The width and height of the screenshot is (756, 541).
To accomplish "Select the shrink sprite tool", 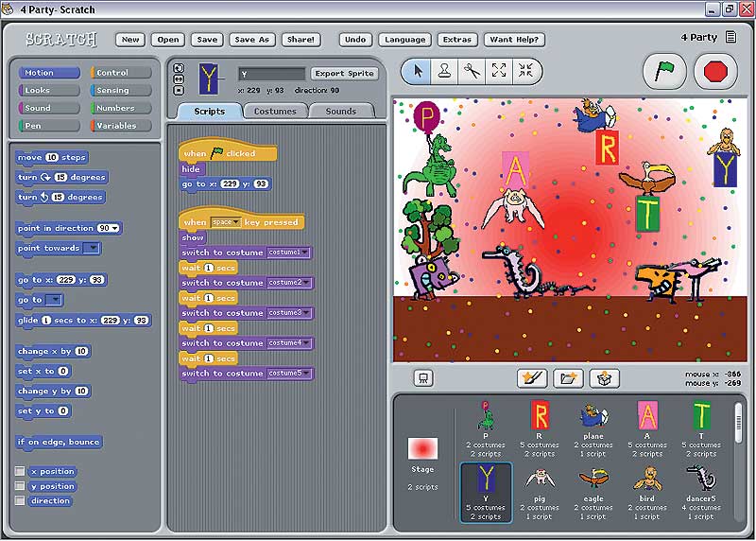I will (525, 72).
